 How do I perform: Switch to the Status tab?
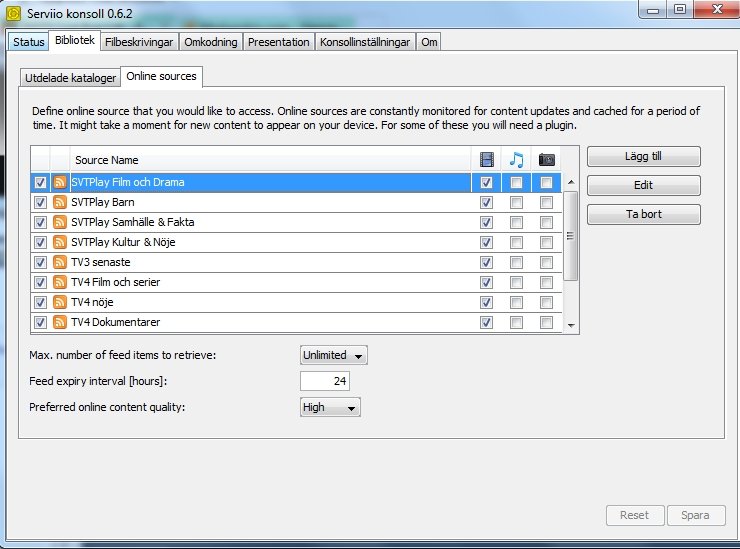tap(28, 42)
